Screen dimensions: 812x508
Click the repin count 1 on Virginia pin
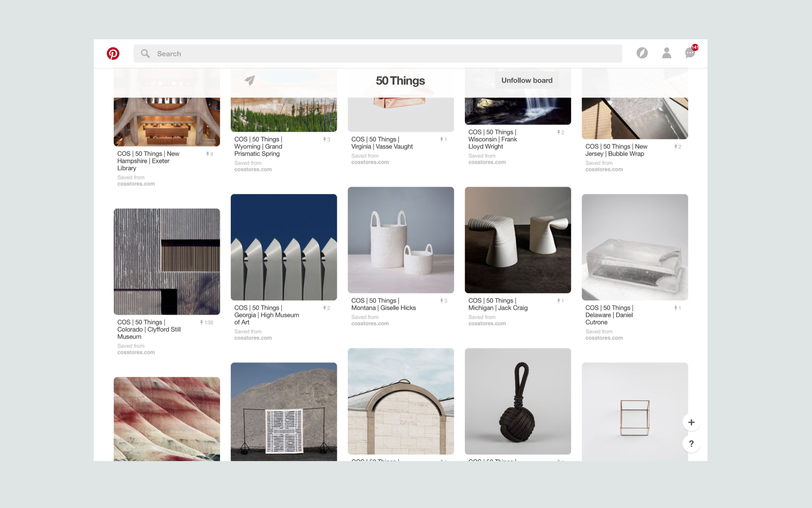444,139
